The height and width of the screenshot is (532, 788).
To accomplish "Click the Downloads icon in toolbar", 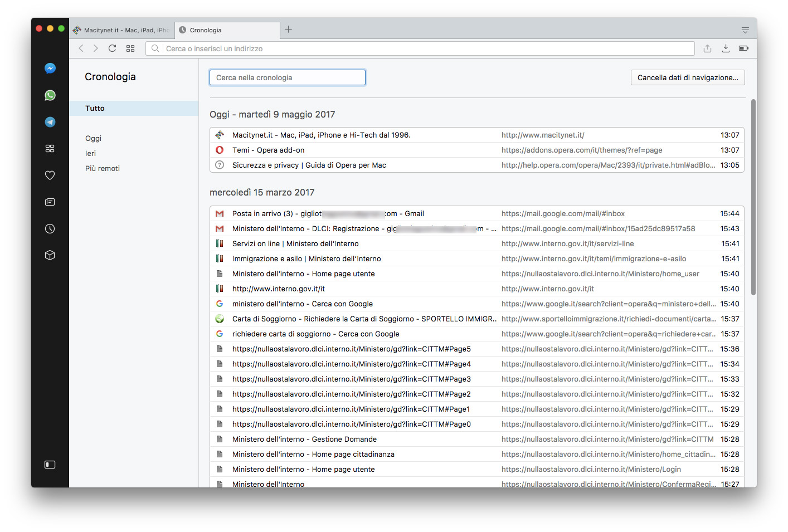I will click(x=726, y=48).
